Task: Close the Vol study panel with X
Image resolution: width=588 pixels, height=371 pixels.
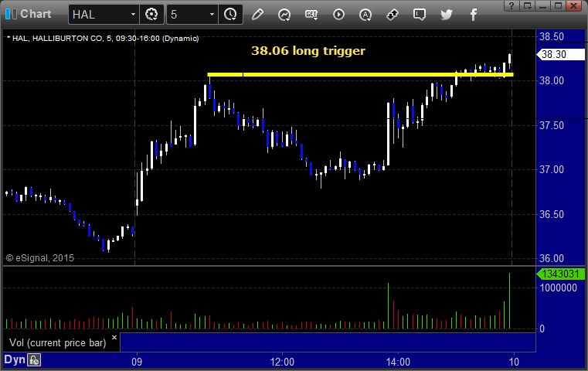Action: click(x=114, y=337)
